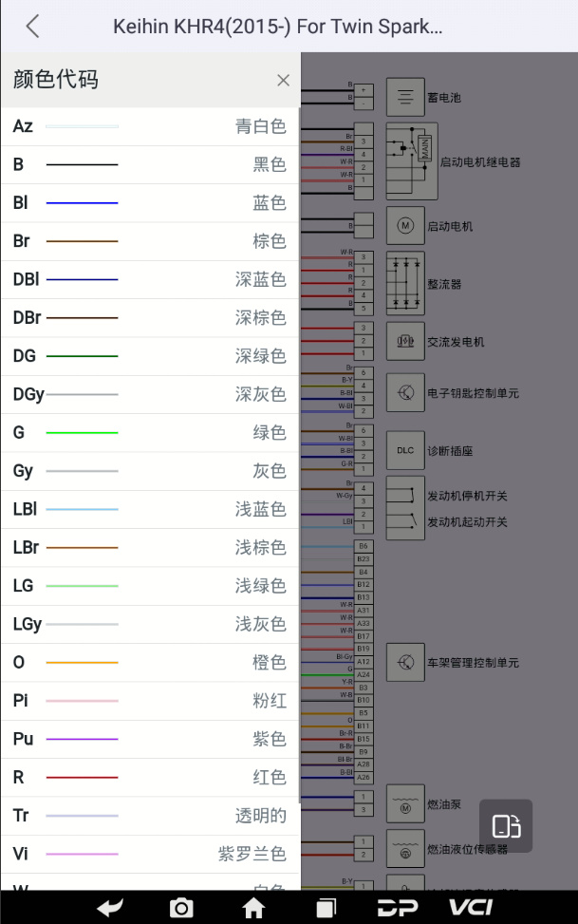578x924 pixels.
Task: Select the Pi 粉红 color row
Action: [150, 701]
